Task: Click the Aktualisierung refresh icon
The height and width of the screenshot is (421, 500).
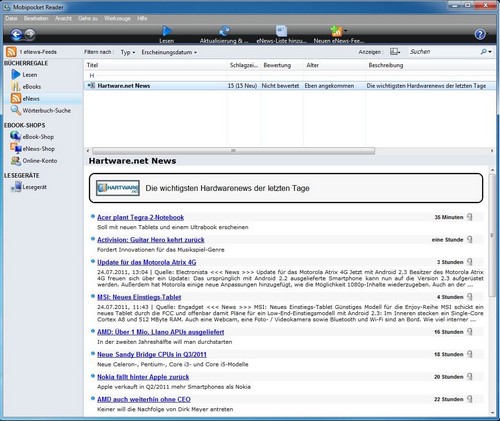Action: click(224, 31)
